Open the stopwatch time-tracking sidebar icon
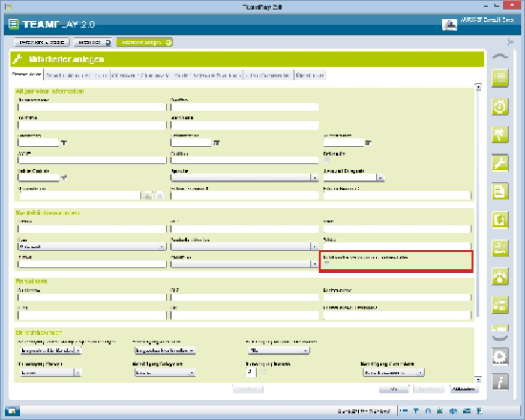 pos(500,107)
